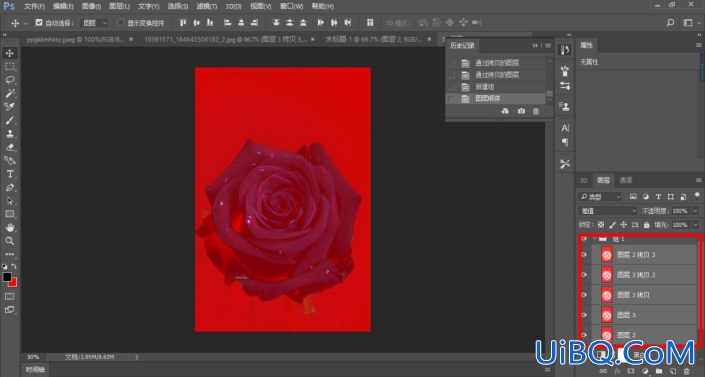Close the 未标题-1 document tab
The image size is (705, 377).
[429, 40]
